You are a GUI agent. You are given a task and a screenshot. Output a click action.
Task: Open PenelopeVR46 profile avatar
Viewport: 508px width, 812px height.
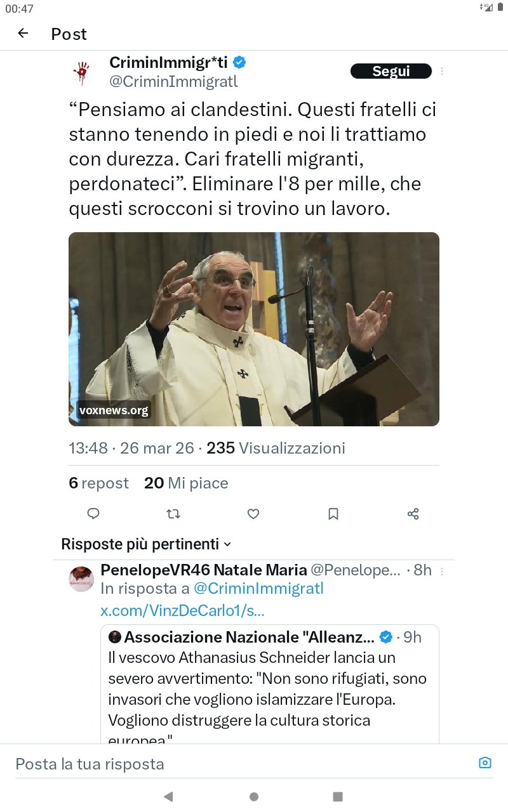[x=81, y=579]
